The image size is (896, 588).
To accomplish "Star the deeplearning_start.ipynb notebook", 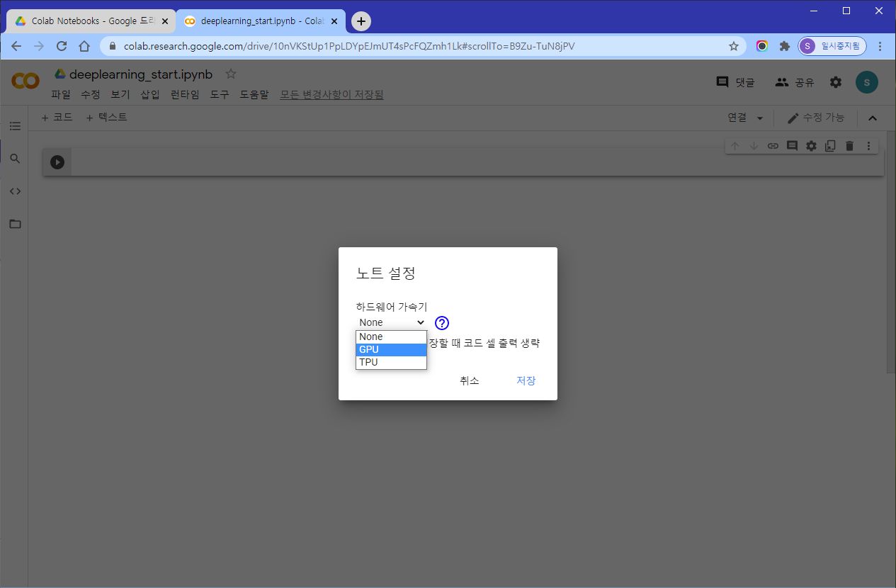I will 231,74.
